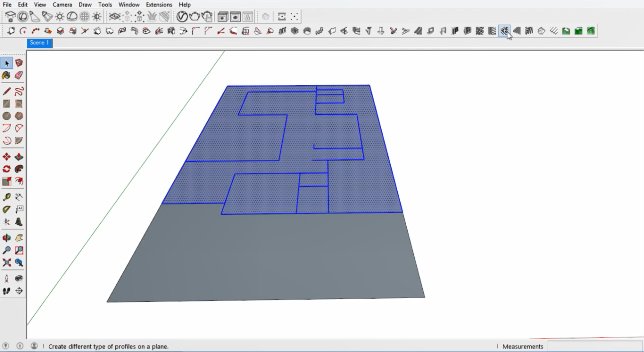Pick the Line pencil tool
The height and width of the screenshot is (352, 644).
[x=7, y=91]
